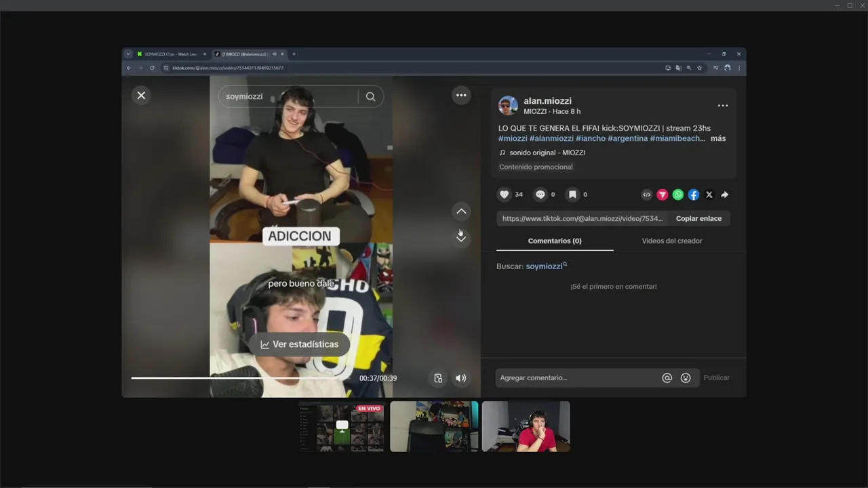This screenshot has height=488, width=868.
Task: Click the alan.miozzi profile avatar
Action: pyautogui.click(x=508, y=106)
